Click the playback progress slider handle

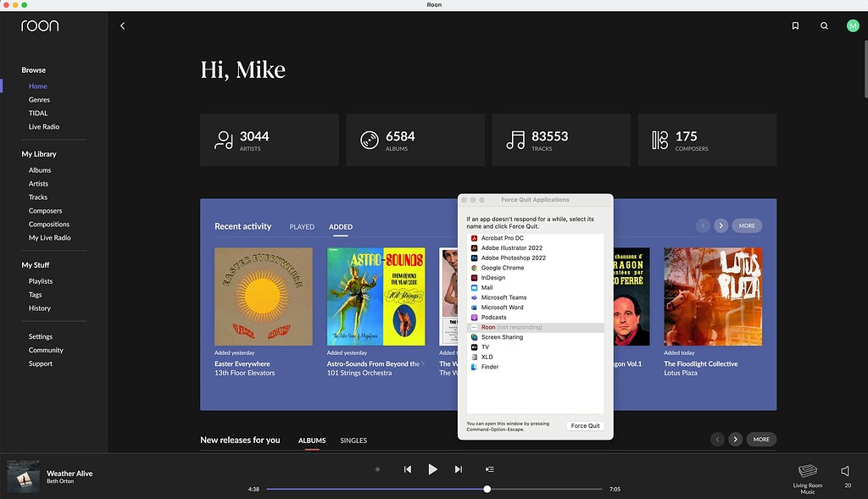click(x=487, y=489)
